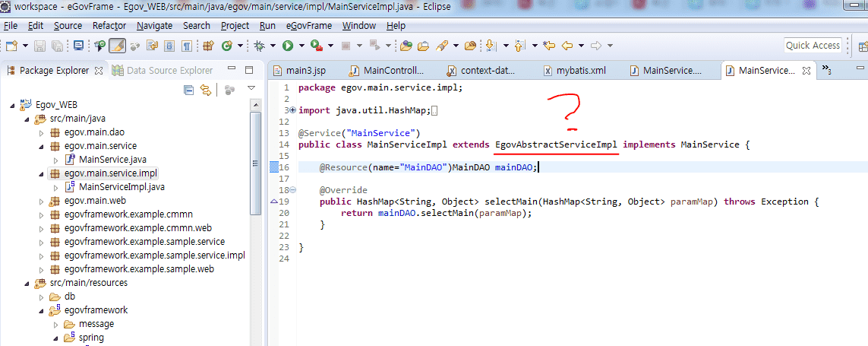Open the File menu
This screenshot has width=868, height=346.
11,26
